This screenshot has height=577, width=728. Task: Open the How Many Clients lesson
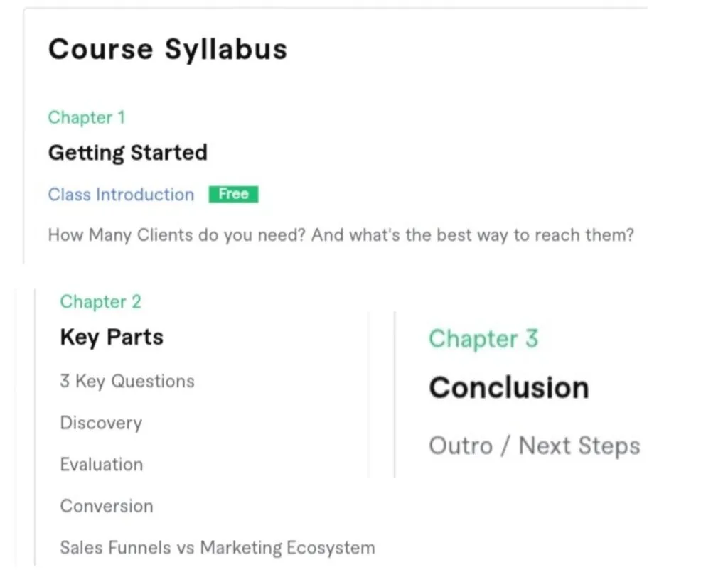coord(340,235)
